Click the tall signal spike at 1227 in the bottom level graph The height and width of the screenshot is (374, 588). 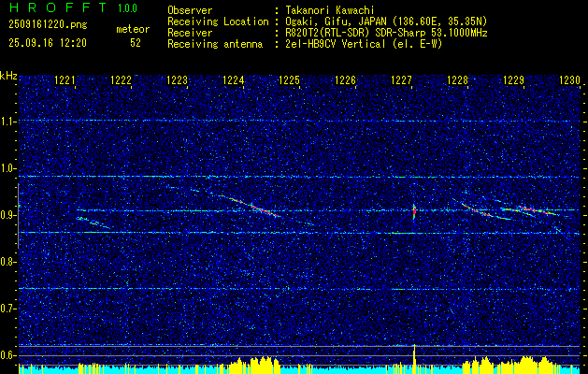414,359
